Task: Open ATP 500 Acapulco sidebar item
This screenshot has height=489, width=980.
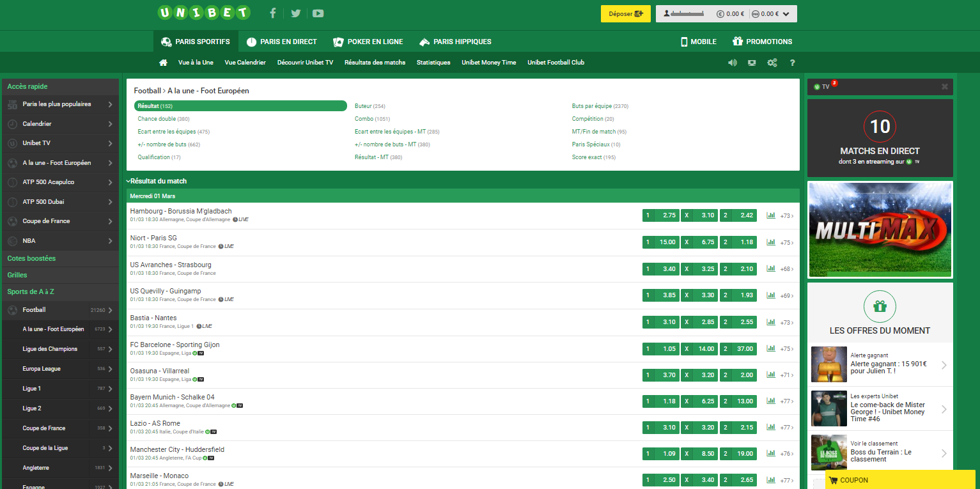Action: pyautogui.click(x=60, y=182)
